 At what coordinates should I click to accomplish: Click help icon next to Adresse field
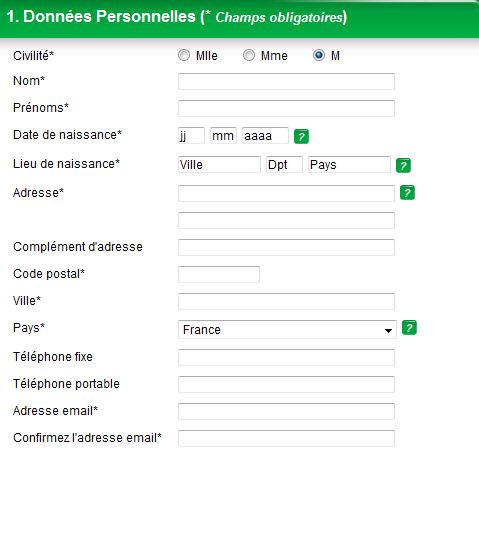(x=407, y=193)
